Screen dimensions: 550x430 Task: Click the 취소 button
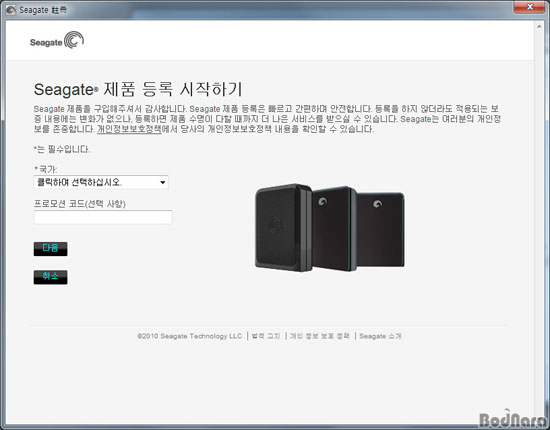point(51,277)
